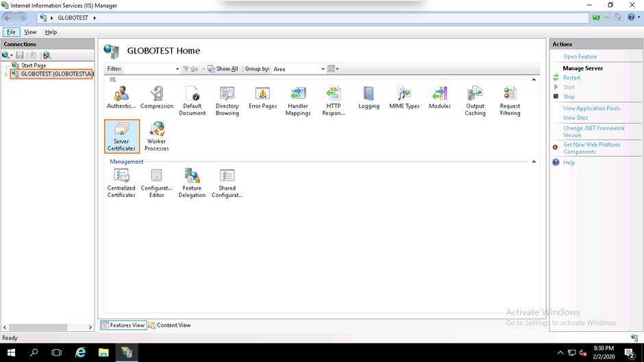
Task: Click Open Feature action link
Action: (x=580, y=57)
